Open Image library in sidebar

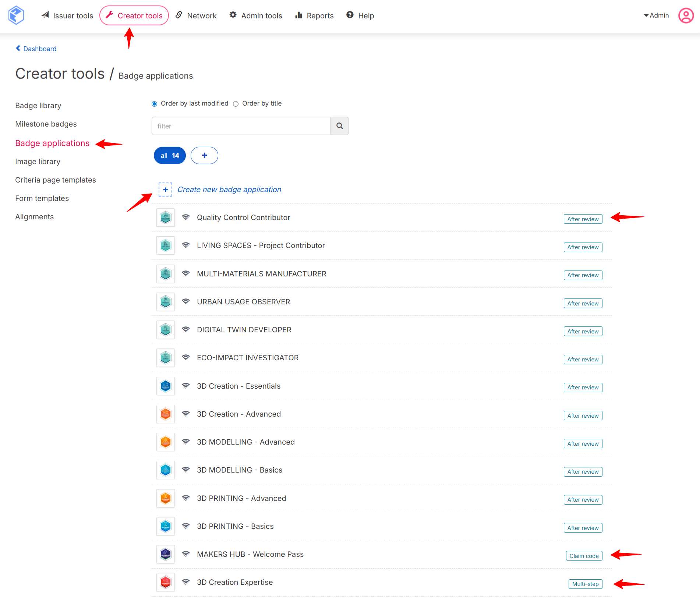38,162
